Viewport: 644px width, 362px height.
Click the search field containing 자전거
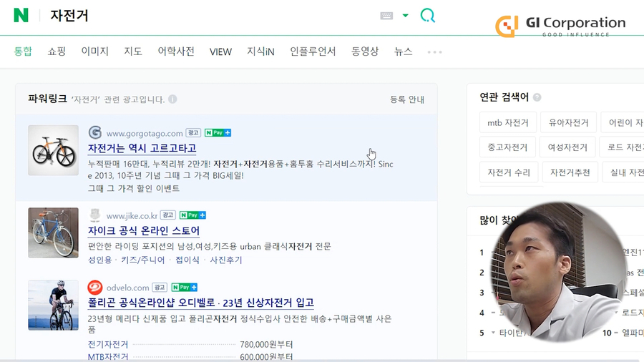[205, 16]
